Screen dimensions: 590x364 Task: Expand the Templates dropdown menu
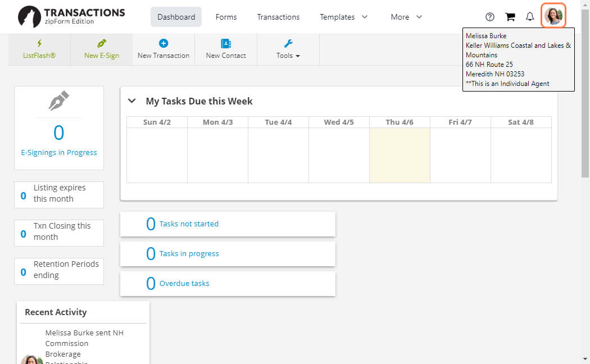(x=343, y=17)
